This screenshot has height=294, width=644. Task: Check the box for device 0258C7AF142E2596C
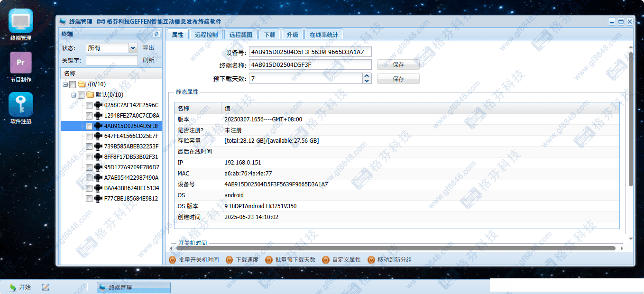tap(89, 105)
